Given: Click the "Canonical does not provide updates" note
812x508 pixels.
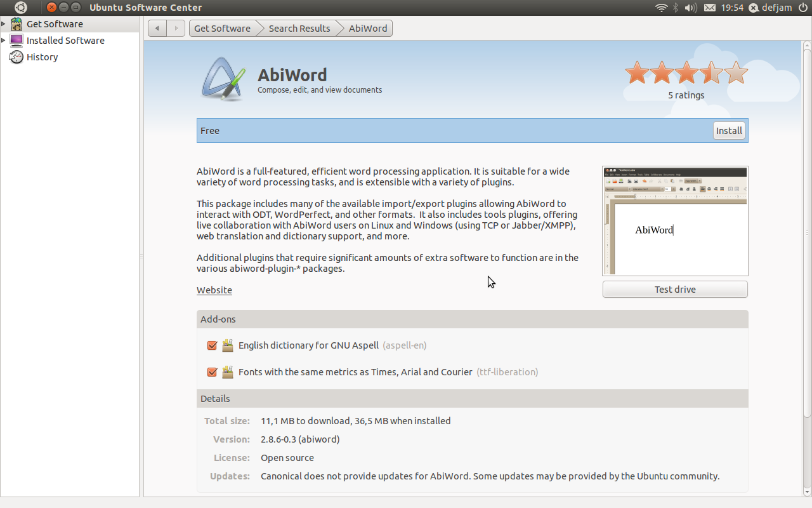Looking at the screenshot, I should click(x=490, y=476).
